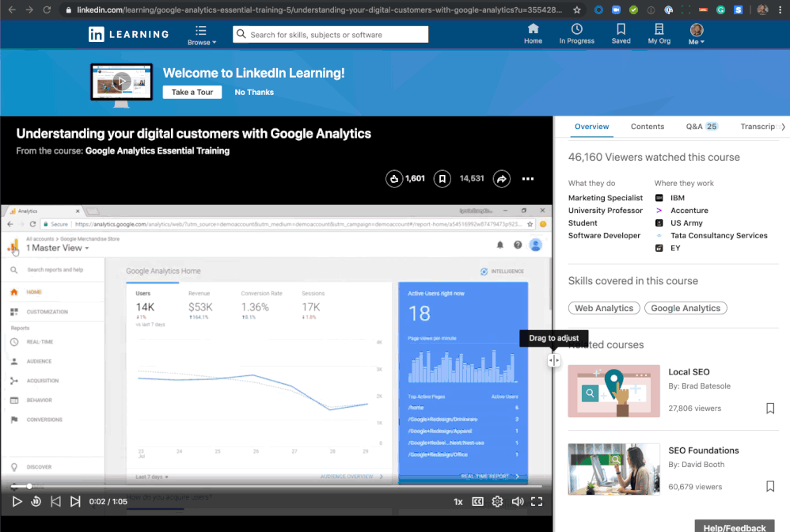Screen dimensions: 790x532
Task: Play the video with the play button
Action: tap(17, 501)
